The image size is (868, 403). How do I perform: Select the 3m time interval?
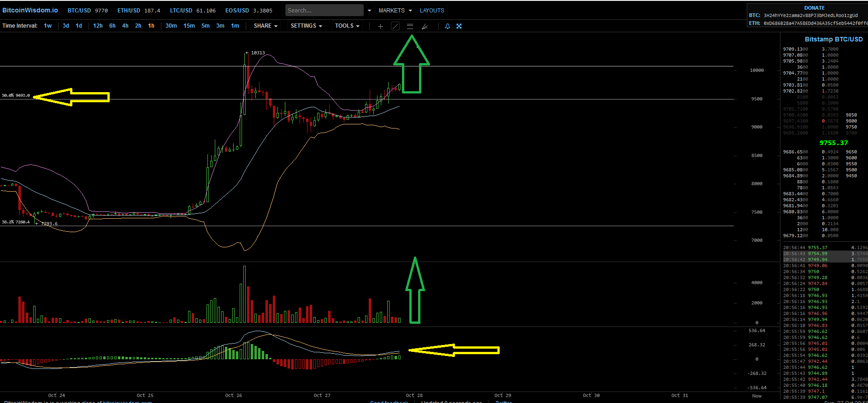[220, 26]
